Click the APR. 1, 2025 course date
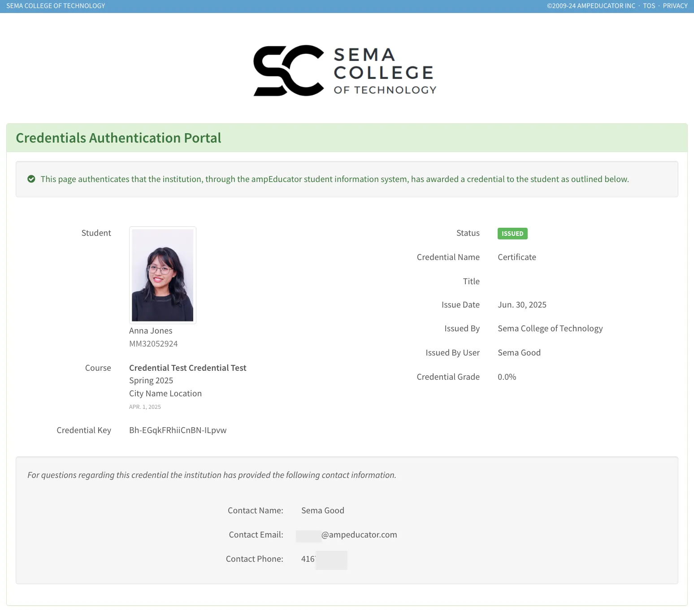 pyautogui.click(x=145, y=407)
